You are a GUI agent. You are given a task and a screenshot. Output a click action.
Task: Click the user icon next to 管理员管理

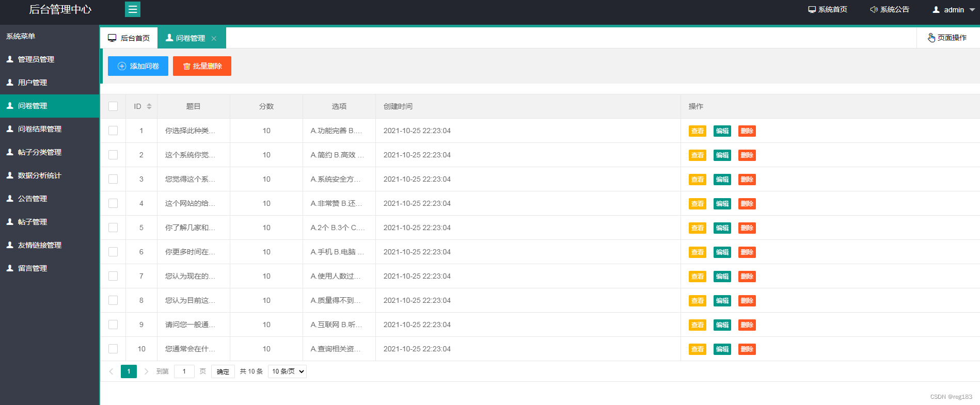(x=10, y=59)
